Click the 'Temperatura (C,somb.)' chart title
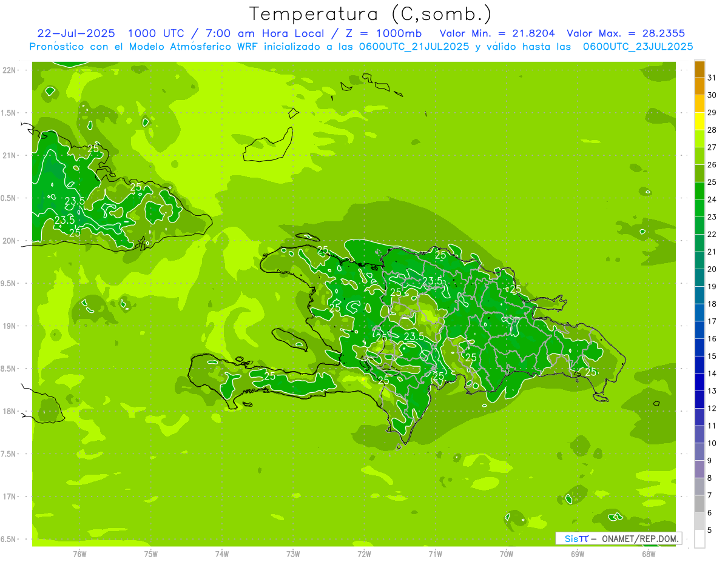The width and height of the screenshot is (728, 562). (371, 14)
